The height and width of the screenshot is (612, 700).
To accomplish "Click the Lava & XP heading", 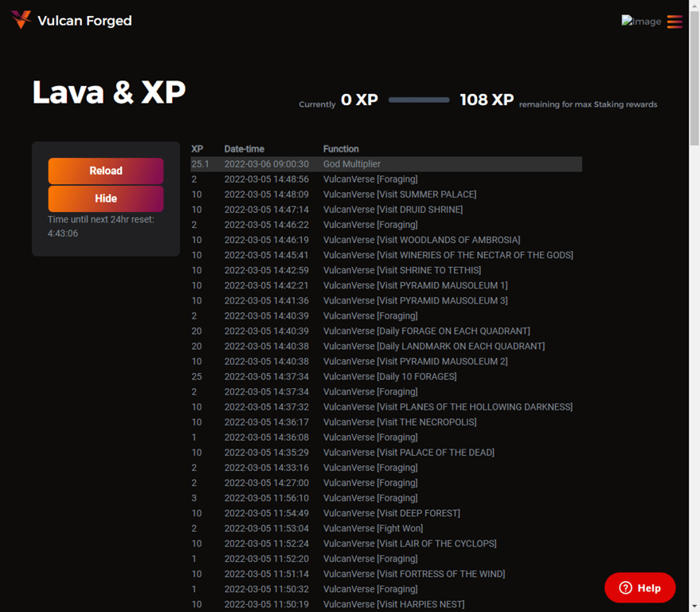I will click(109, 92).
